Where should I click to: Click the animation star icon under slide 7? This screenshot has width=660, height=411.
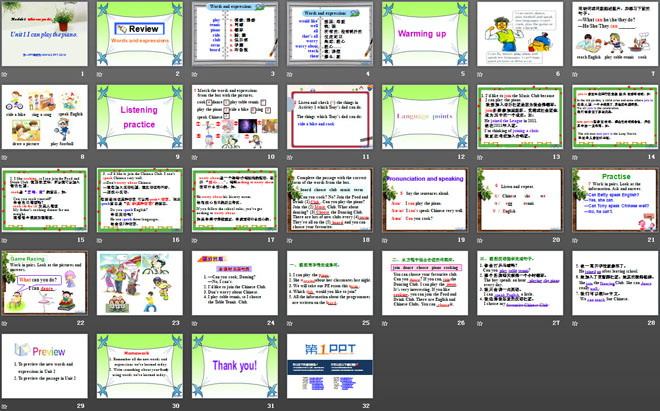point(575,75)
